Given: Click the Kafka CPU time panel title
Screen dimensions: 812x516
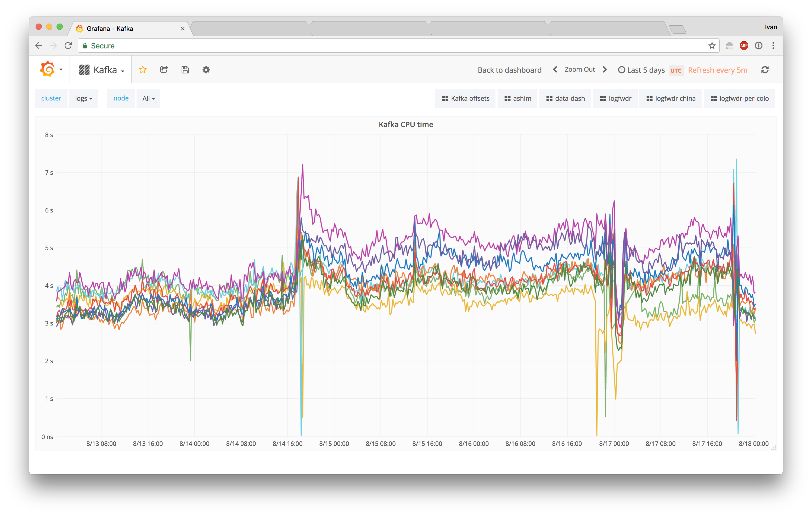Looking at the screenshot, I should 406,125.
